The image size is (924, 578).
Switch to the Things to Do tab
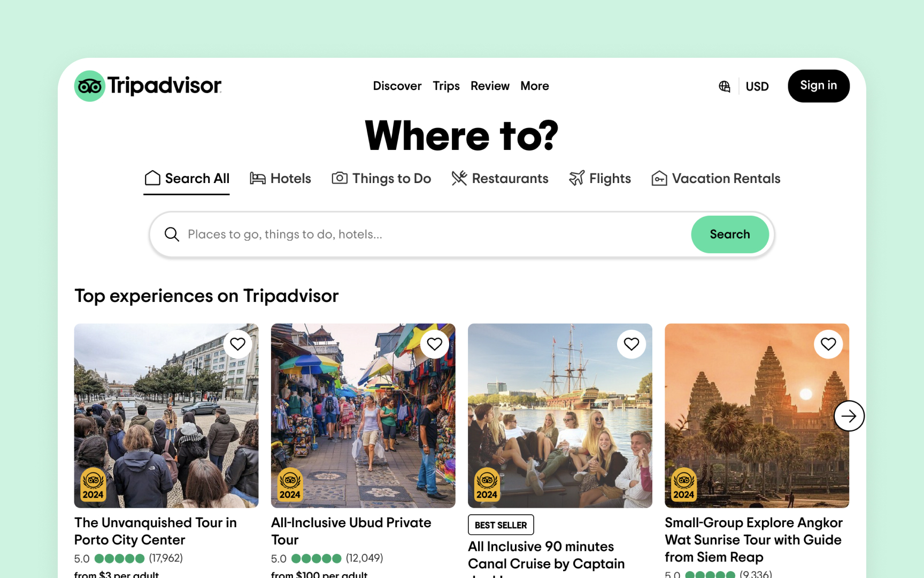[x=381, y=179]
